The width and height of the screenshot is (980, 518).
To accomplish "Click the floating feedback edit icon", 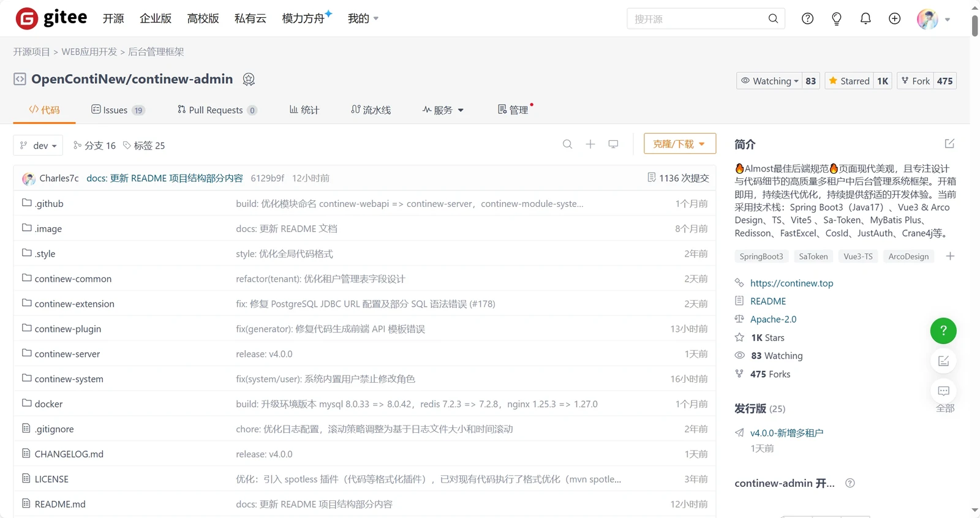I will pos(943,361).
